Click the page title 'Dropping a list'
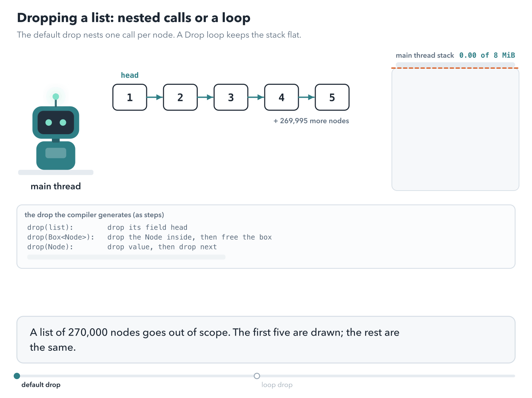Screen dimensions: 532x398 (134, 18)
